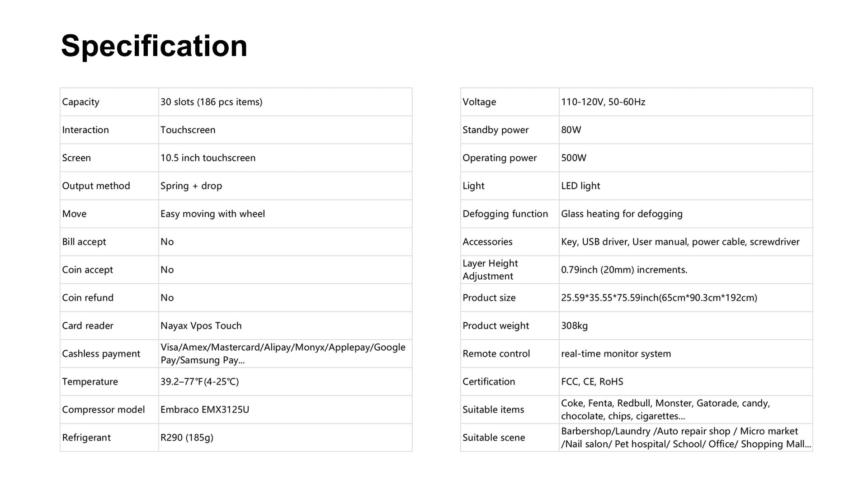Click the Product size dimensions value
This screenshot has width=868, height=488.
pyautogui.click(x=659, y=298)
